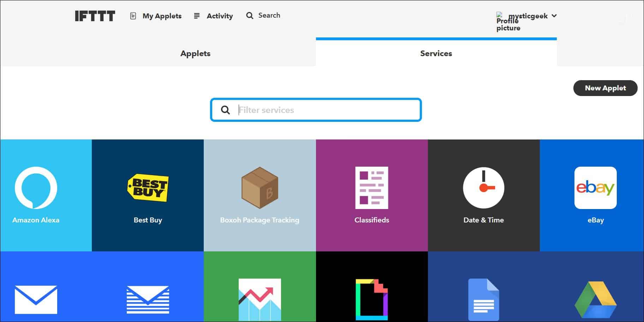The height and width of the screenshot is (322, 644).
Task: Open the Amazon Alexa service icon
Action: pos(36,188)
